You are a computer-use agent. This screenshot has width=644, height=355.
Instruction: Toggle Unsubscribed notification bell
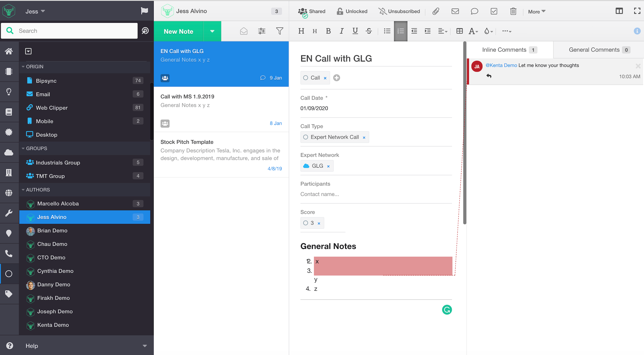(399, 11)
